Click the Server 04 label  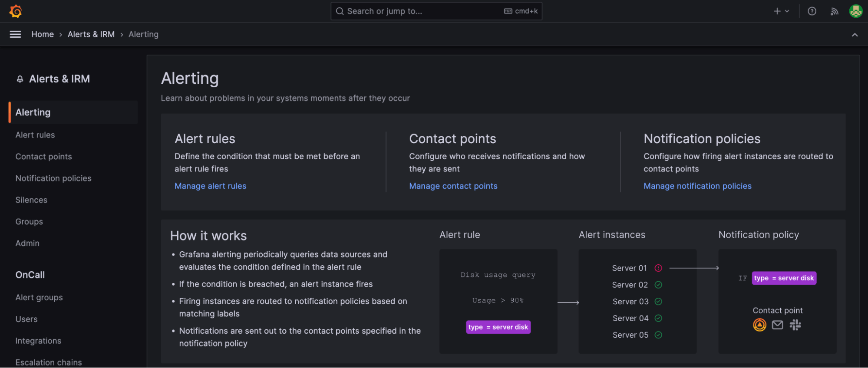[x=630, y=319]
